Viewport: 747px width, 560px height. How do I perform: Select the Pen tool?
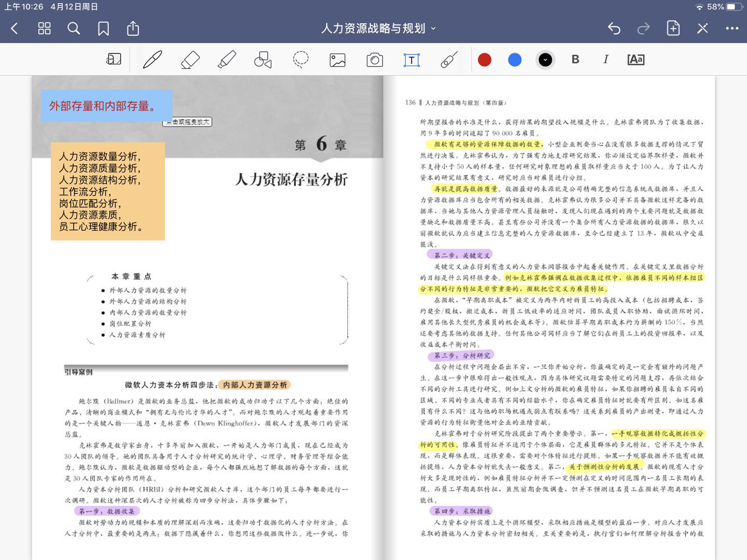(153, 60)
